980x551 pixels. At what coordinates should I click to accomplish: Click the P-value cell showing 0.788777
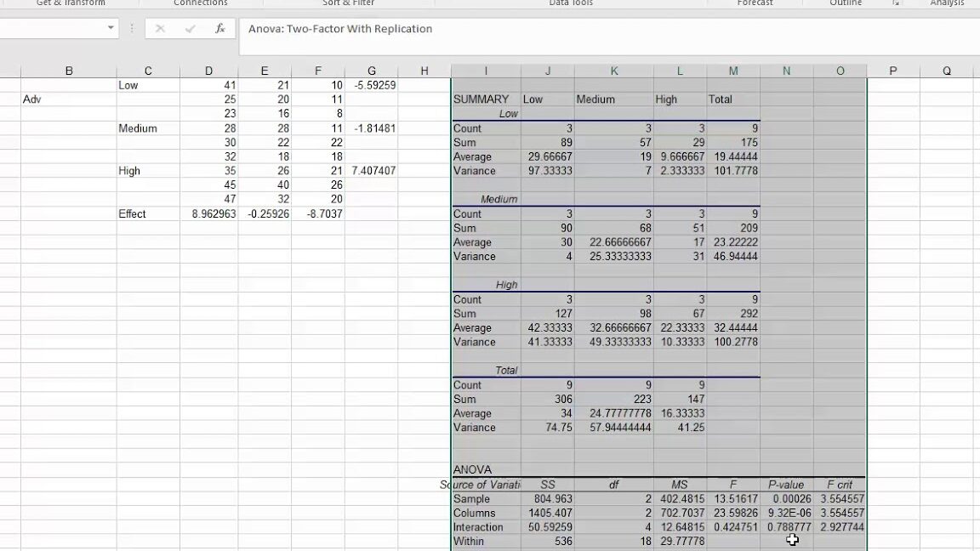(786, 526)
